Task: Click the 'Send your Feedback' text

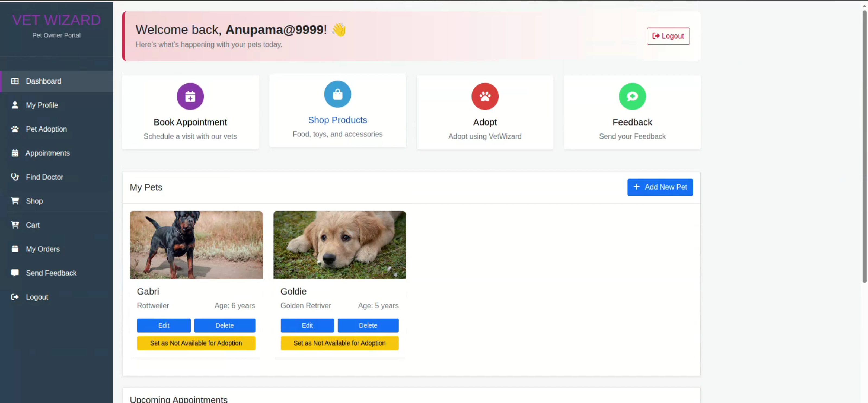Action: [x=632, y=136]
